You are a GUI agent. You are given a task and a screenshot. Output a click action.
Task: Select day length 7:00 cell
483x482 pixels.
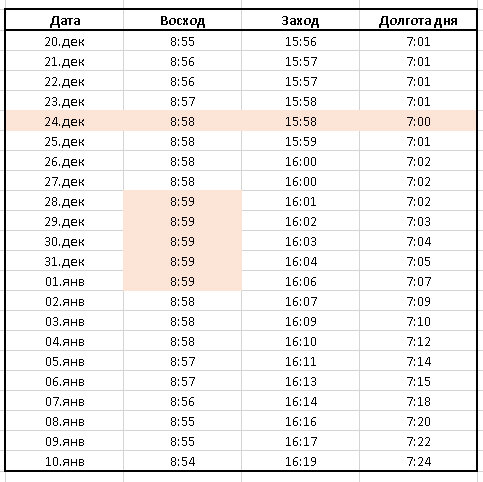[418, 121]
